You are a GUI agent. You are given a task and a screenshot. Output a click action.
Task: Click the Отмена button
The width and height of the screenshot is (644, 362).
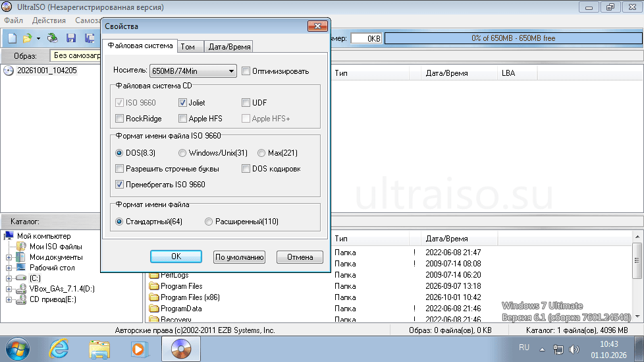pos(300,257)
